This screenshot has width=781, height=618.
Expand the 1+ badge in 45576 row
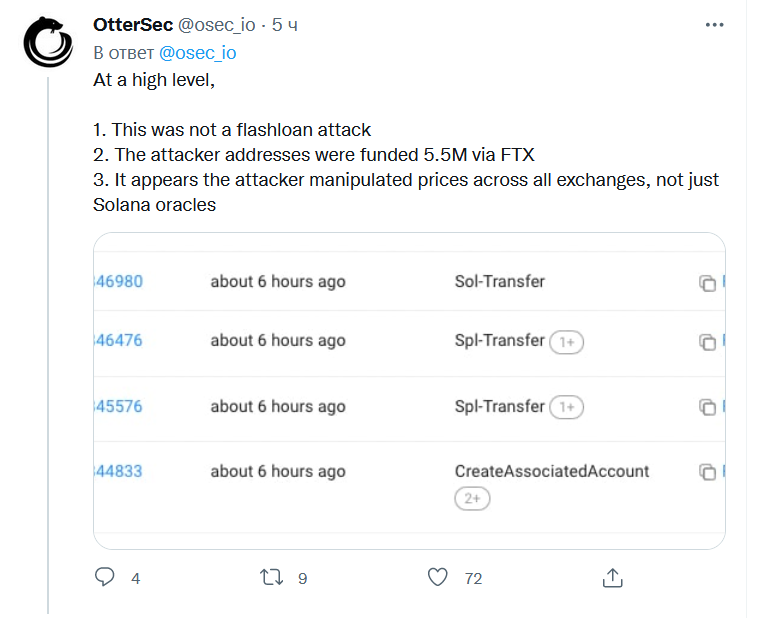(567, 407)
